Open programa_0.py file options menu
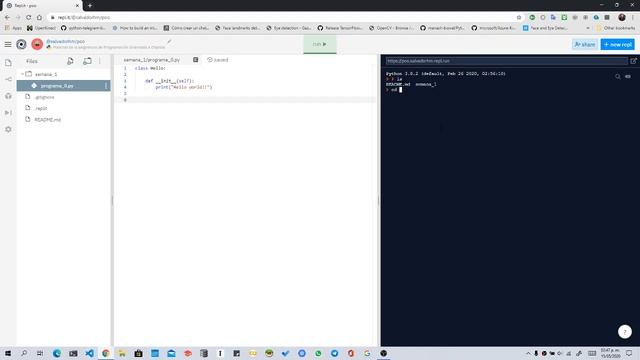Screen dimensions: 640x360 click(x=106, y=86)
